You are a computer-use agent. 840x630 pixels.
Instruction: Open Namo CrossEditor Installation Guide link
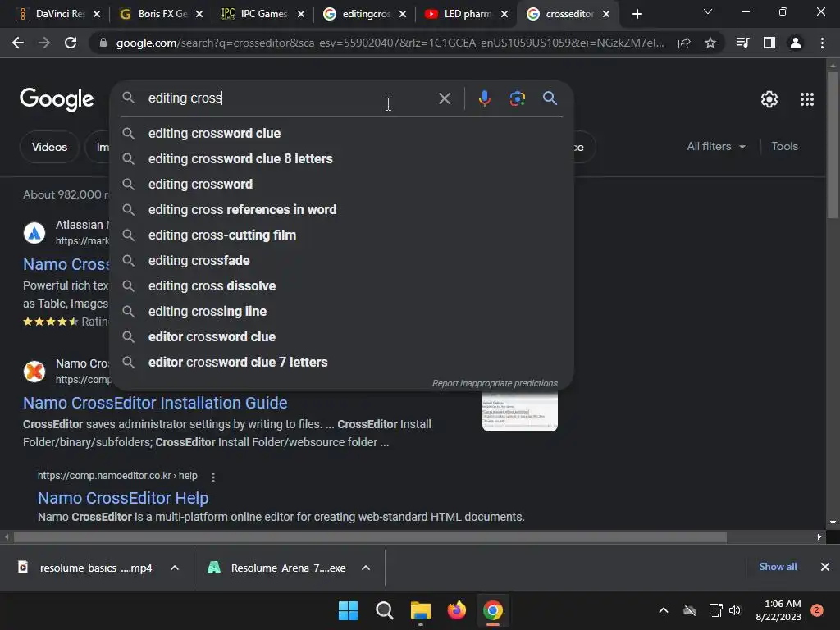click(155, 403)
